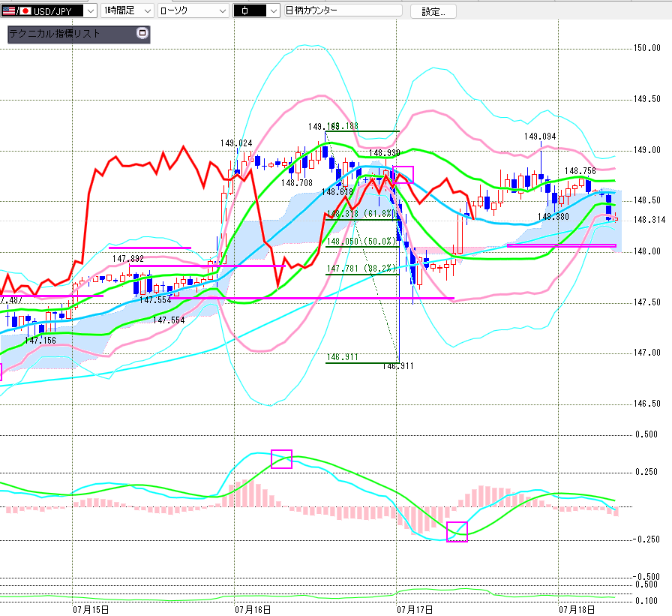Viewport: 672px width, 616px height.
Task: Select the 07月18日 date marker
Action: [577, 609]
